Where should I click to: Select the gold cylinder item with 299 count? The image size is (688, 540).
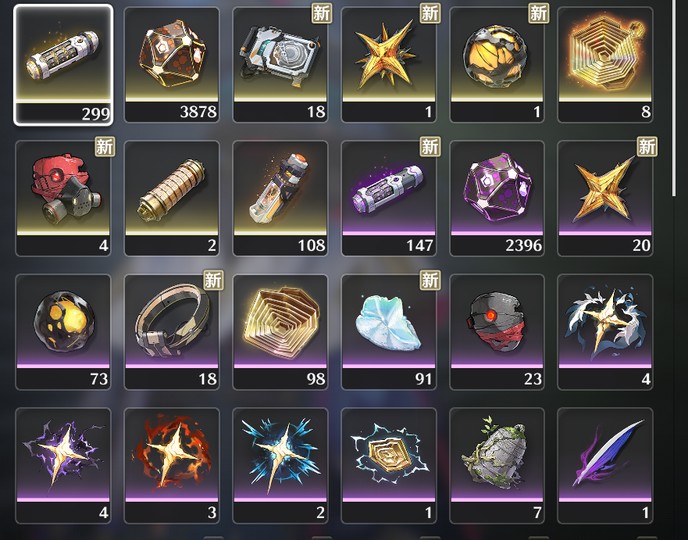point(63,65)
